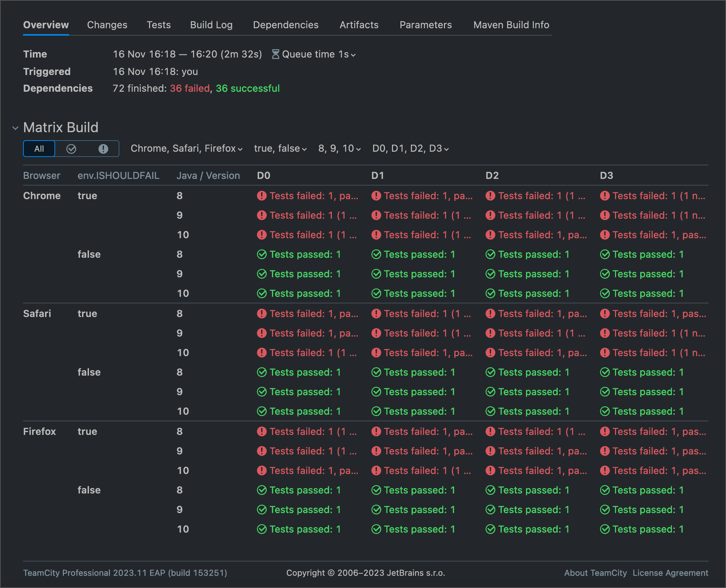Click the Queue time hourglass icon

coord(275,54)
